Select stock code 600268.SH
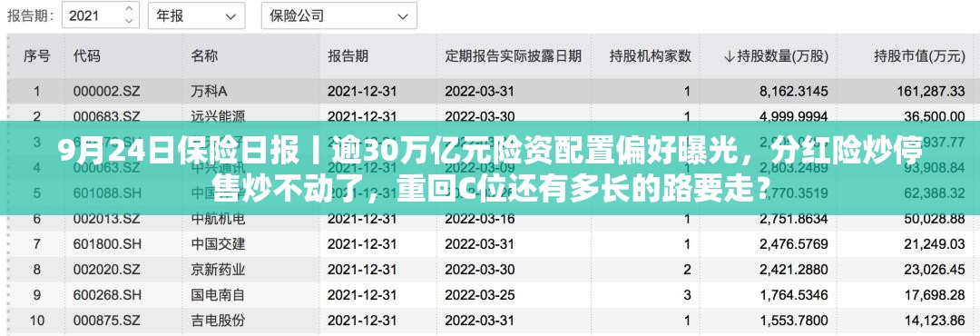 107,295
